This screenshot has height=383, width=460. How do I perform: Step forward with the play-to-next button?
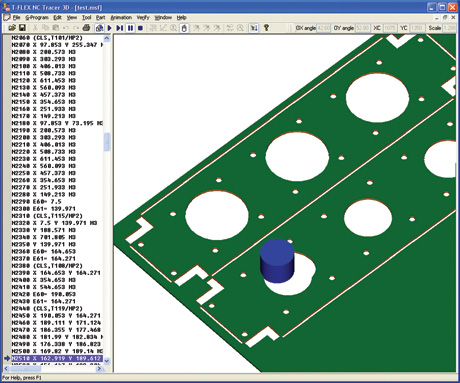(119, 28)
